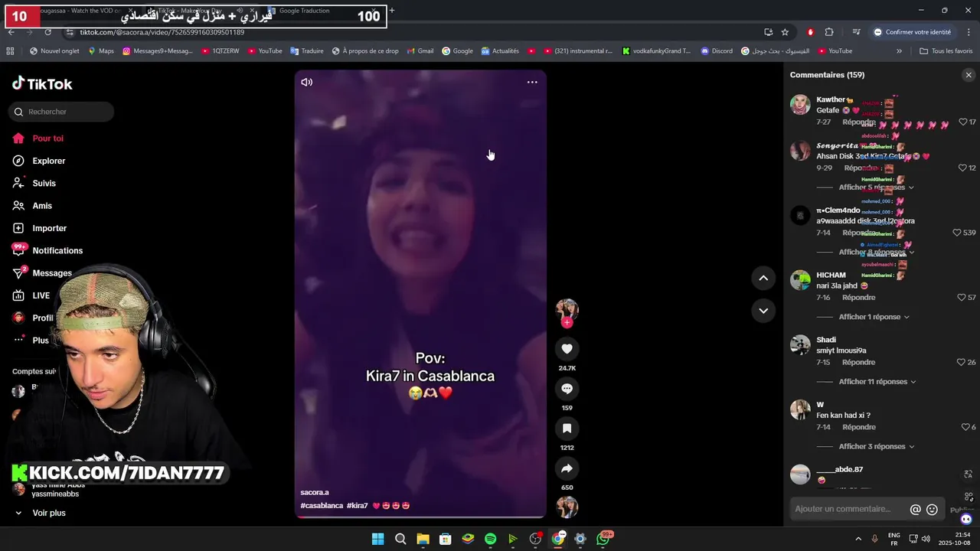The image size is (980, 551).
Task: Expand Afficher 5 réponses under Senyorita
Action: [876, 187]
